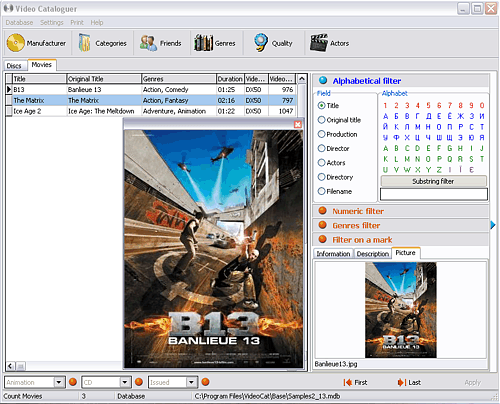Select the Directory radio button
Screen dimensions: 500x404
tap(321, 177)
